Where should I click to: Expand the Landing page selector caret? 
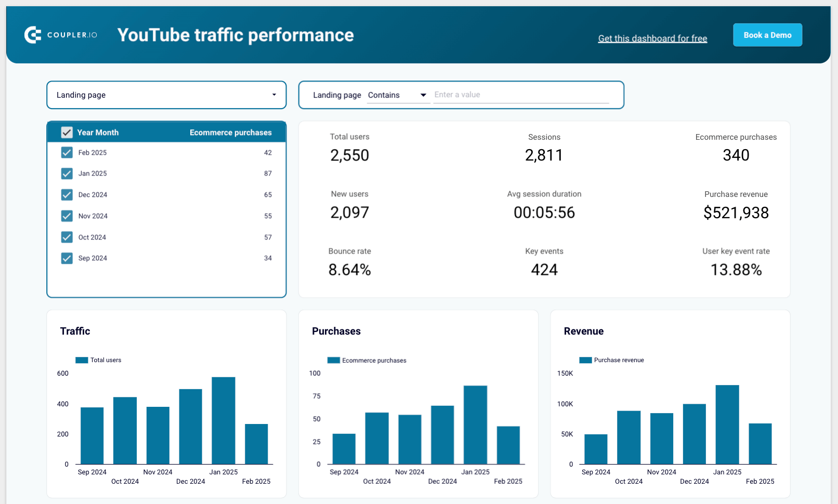click(x=274, y=95)
